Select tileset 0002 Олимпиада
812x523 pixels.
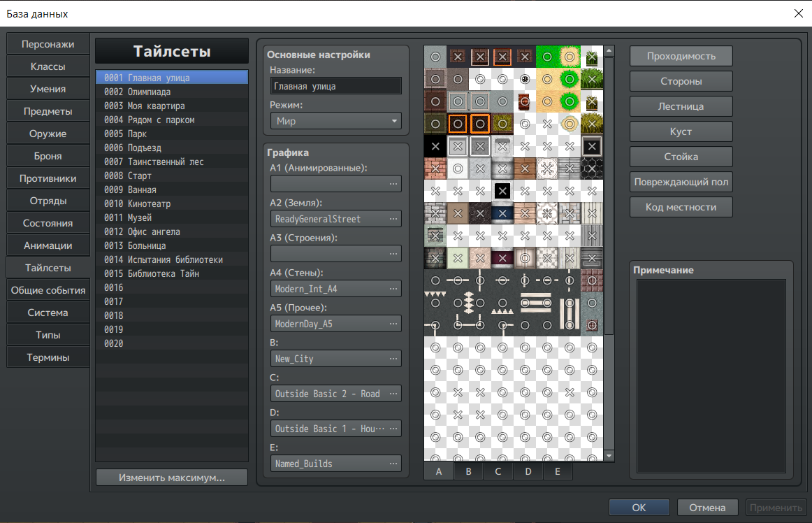(x=172, y=92)
